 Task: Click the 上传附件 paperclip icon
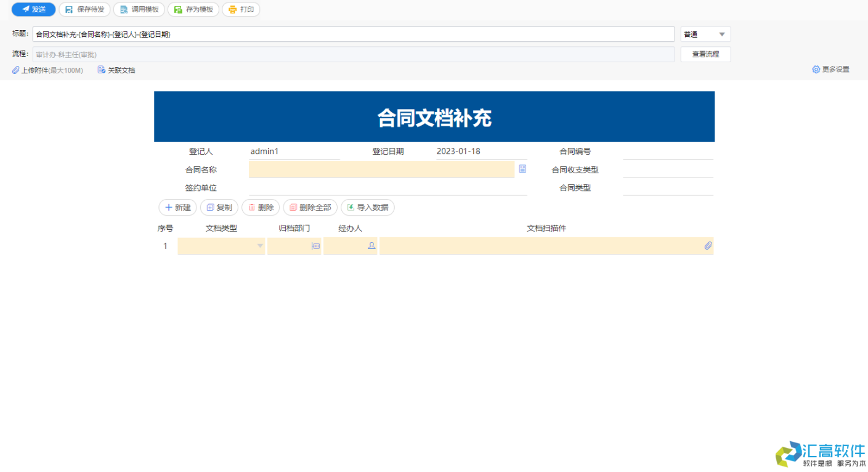pos(15,70)
